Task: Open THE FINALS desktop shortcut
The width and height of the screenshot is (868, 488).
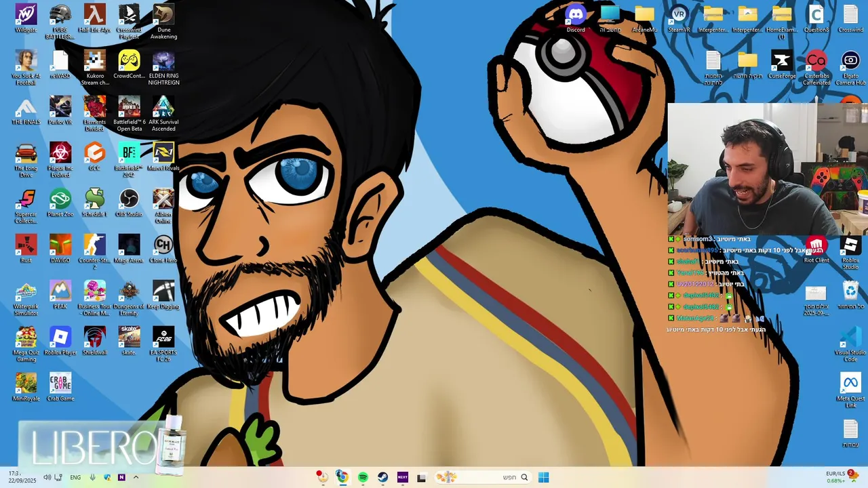Action: coord(26,110)
